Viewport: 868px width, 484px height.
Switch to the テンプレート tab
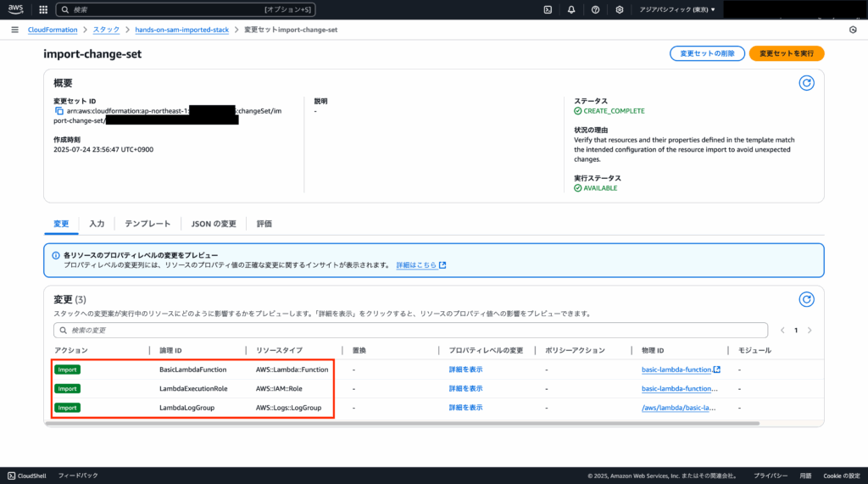pyautogui.click(x=147, y=224)
